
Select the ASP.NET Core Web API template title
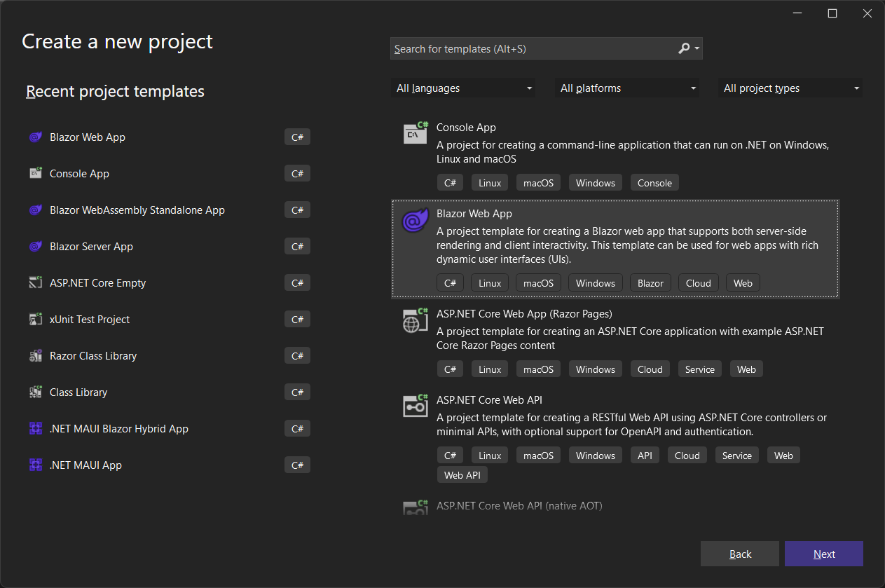coord(489,400)
